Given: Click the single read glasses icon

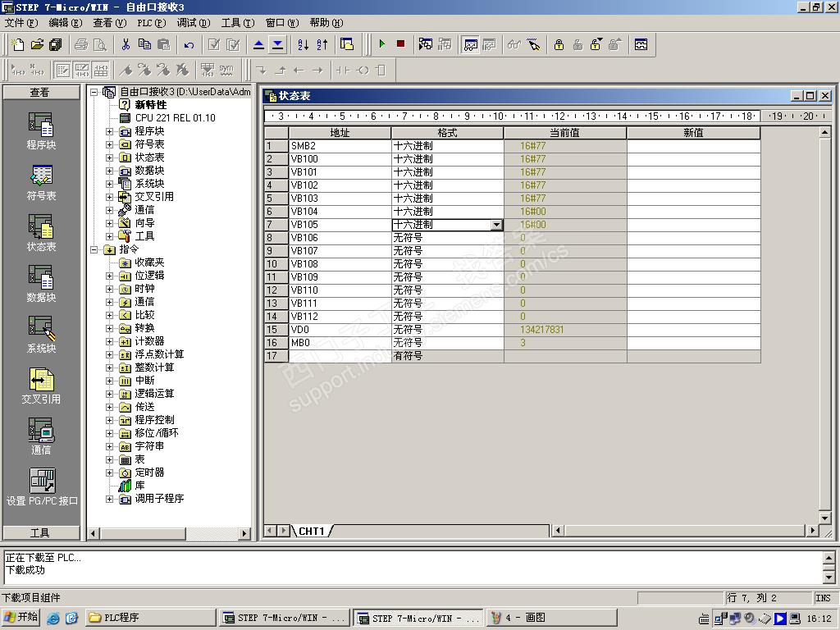Looking at the screenshot, I should 514,45.
